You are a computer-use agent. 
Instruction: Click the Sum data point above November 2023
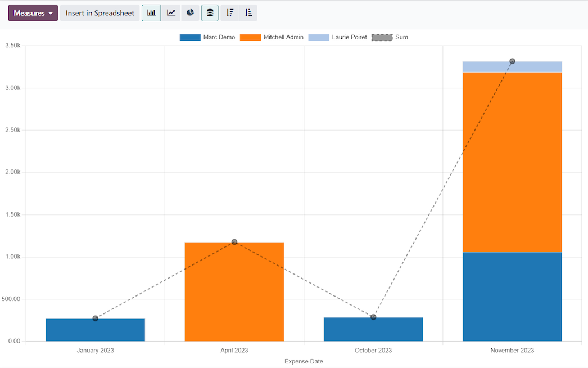click(512, 61)
